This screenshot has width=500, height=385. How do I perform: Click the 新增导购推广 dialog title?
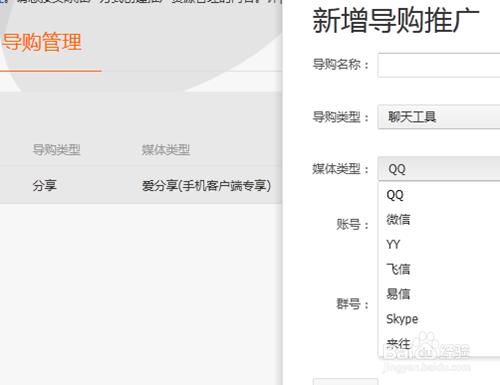pyautogui.click(x=396, y=21)
